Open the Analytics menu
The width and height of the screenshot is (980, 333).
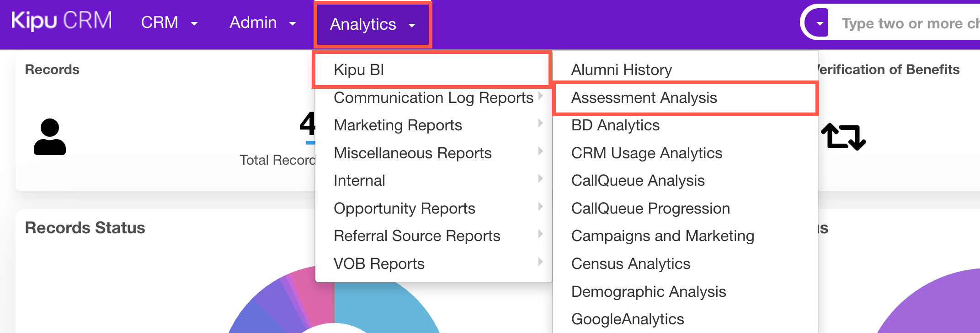[373, 24]
